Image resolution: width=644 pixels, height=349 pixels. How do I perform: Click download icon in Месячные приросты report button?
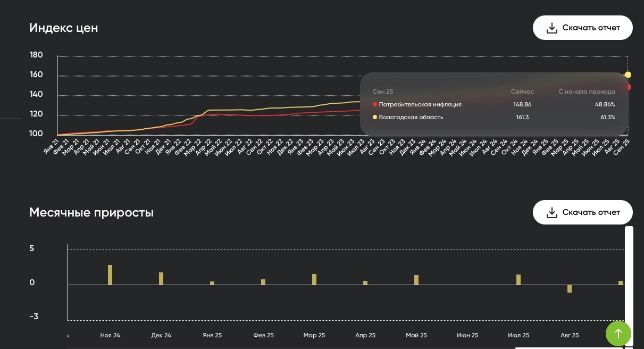click(x=552, y=212)
